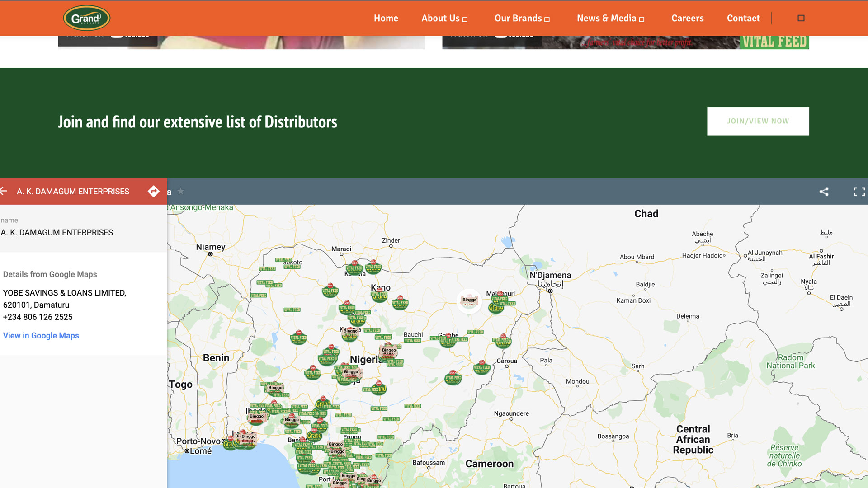
Task: Open the Our Brands menu
Action: click(x=518, y=18)
